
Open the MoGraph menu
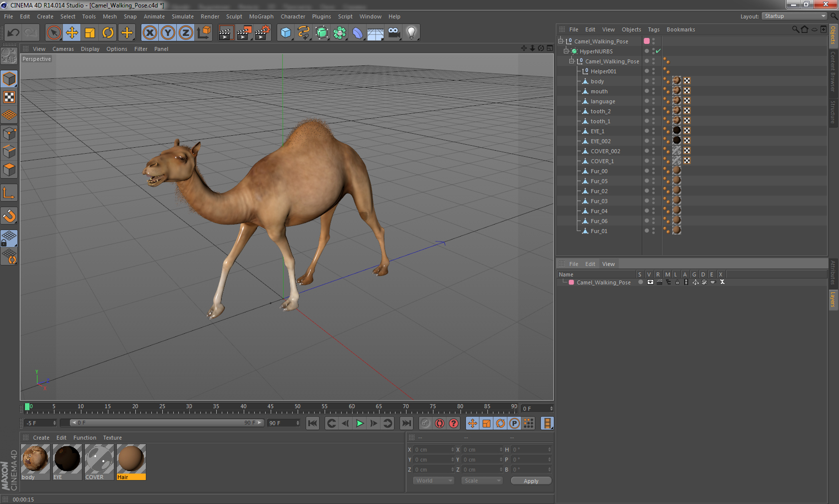261,16
